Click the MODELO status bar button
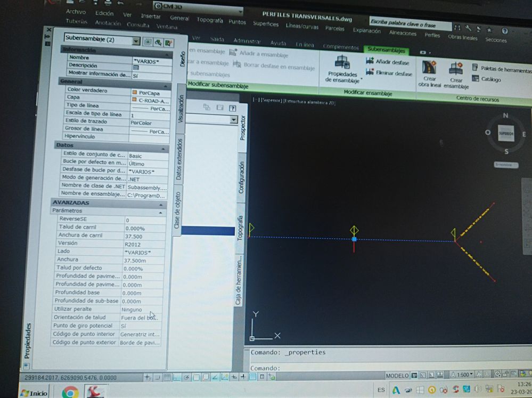The height and width of the screenshot is (398, 532). point(397,375)
